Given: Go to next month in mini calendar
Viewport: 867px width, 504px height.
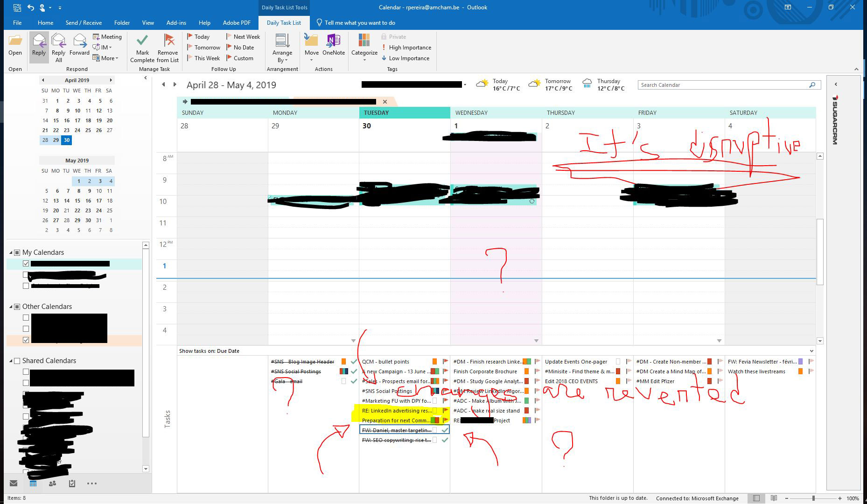Looking at the screenshot, I should point(111,80).
